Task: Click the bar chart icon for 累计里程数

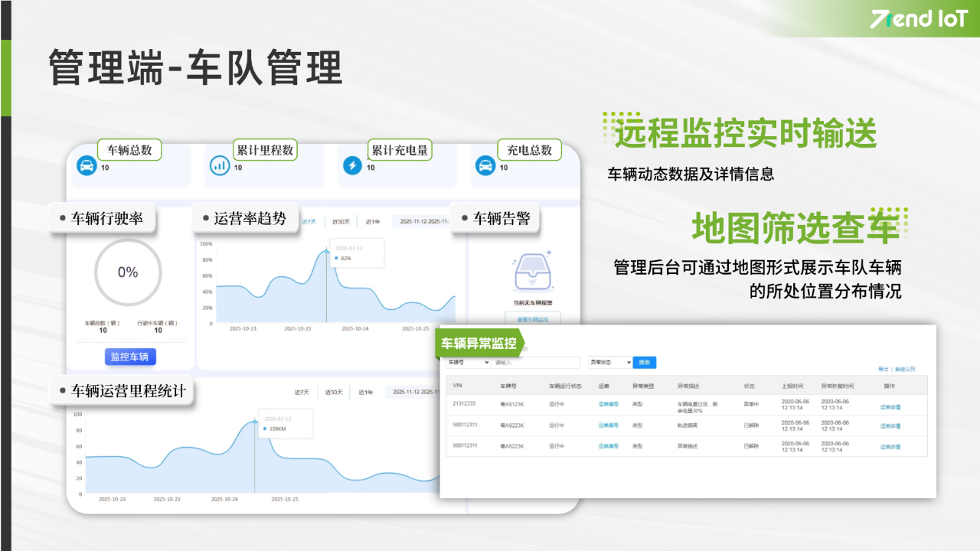Action: [x=220, y=165]
